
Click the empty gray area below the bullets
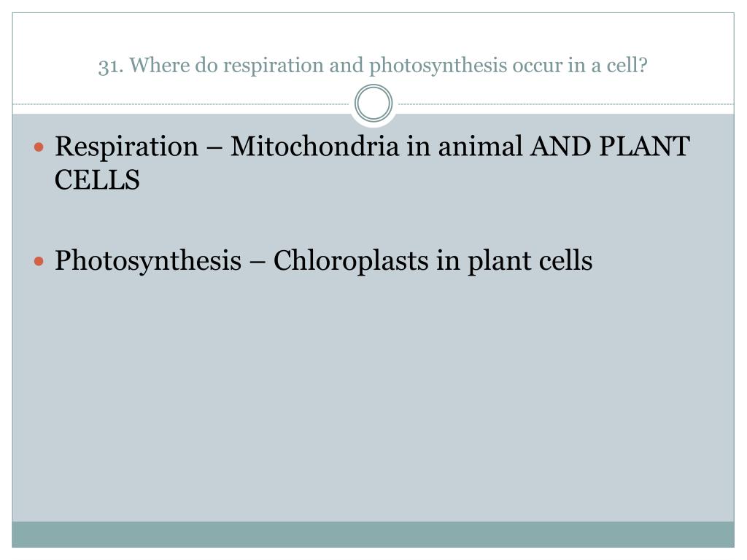[x=373, y=400]
